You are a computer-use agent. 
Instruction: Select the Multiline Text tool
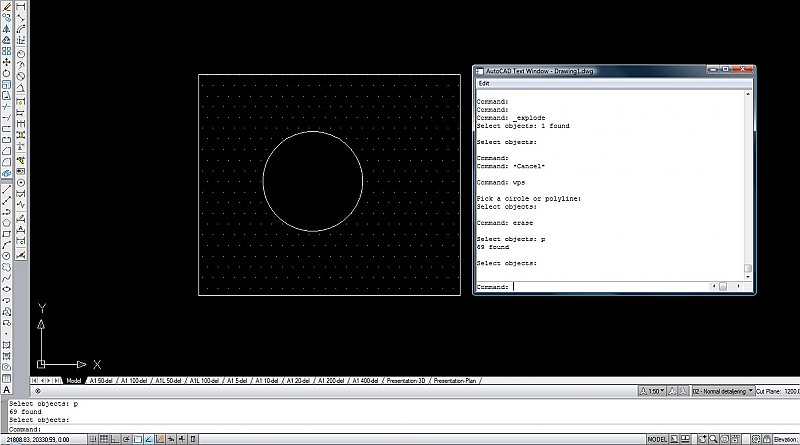(x=7, y=389)
